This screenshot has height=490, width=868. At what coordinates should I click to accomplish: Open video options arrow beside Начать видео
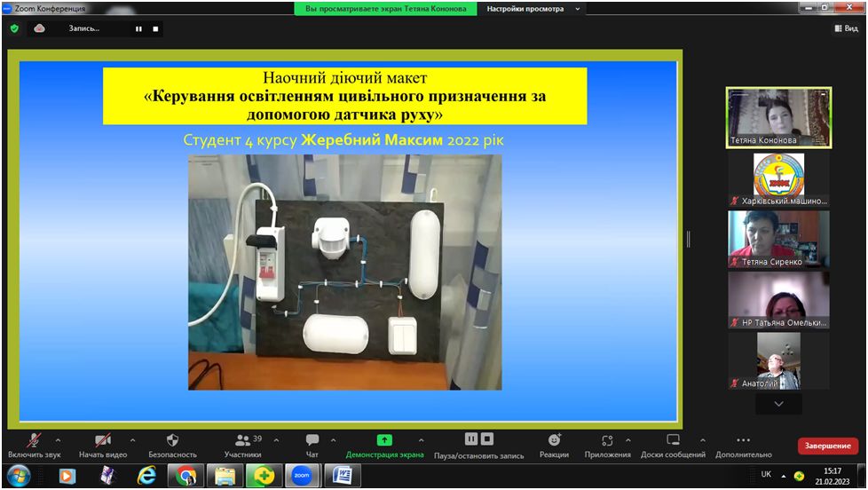coord(132,440)
